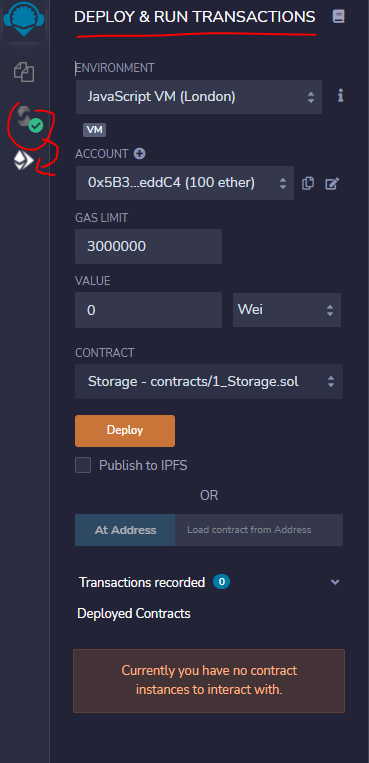
Task: Select the Deploy & Run Ethereum icon
Action: click(23, 161)
